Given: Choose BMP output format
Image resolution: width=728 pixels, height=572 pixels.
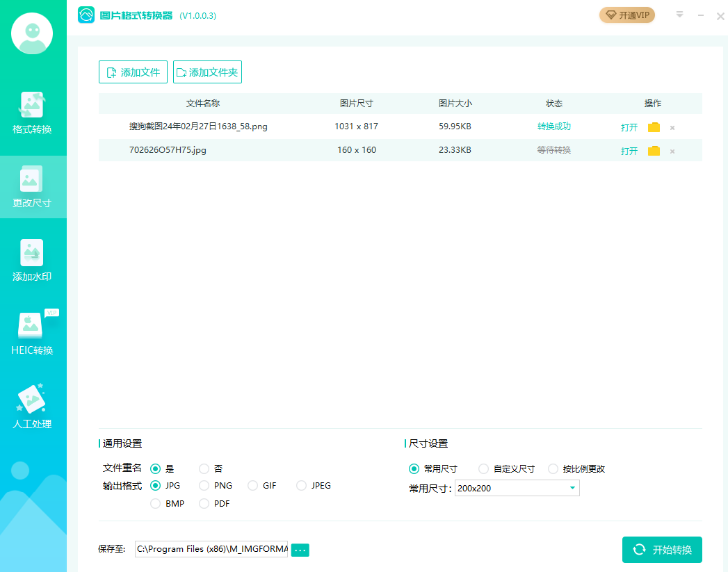Looking at the screenshot, I should pos(156,503).
